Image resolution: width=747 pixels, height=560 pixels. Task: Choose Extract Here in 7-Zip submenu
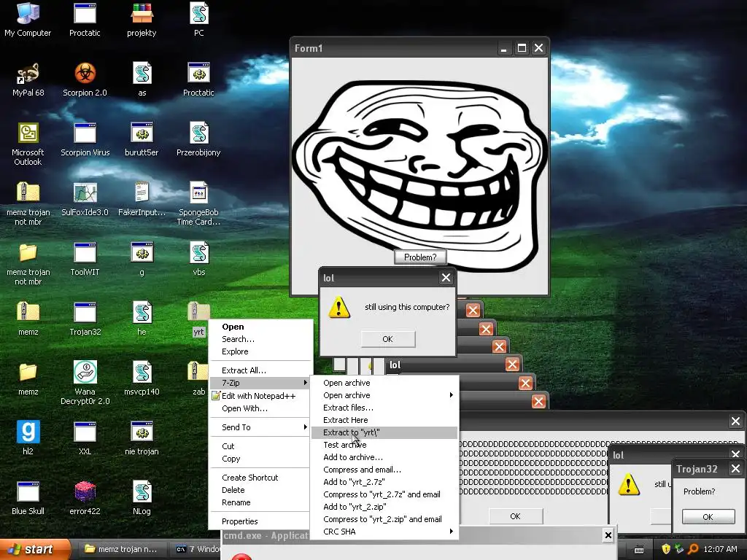(384, 420)
